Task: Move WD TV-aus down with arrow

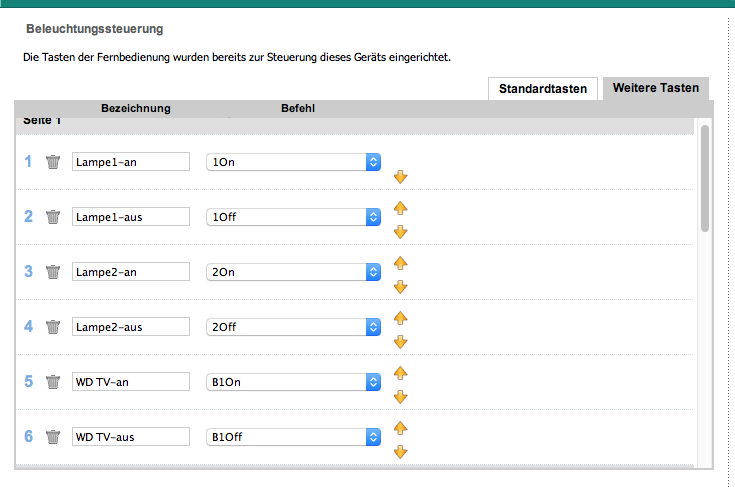Action: coord(400,452)
